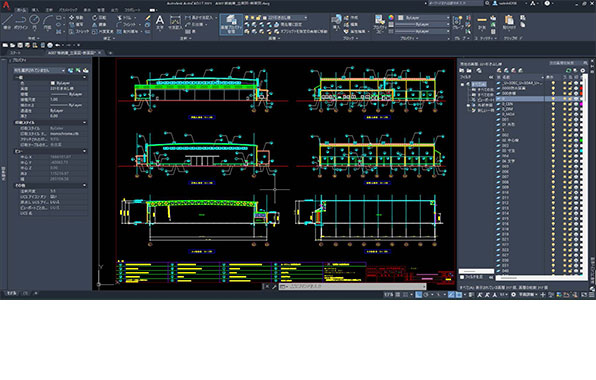Check the filter invert checkbox below filter tree
Image resolution: width=596 pixels, height=380 pixels.
(x=462, y=277)
